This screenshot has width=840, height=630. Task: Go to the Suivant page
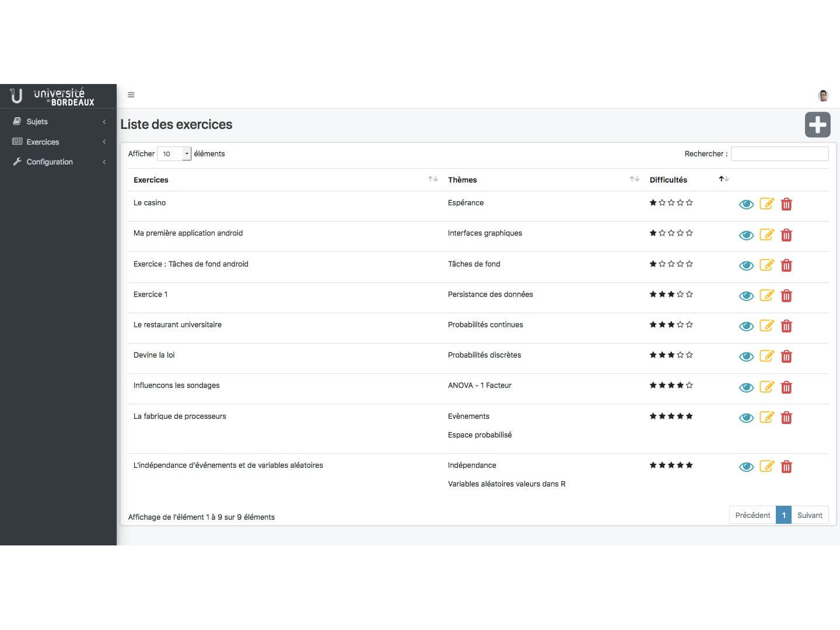click(x=809, y=515)
